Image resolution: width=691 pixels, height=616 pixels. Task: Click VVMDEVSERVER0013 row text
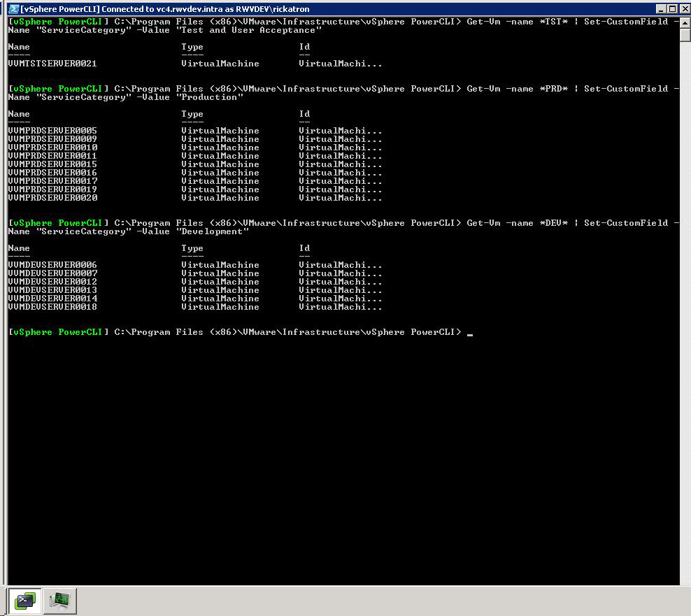pos(52,290)
